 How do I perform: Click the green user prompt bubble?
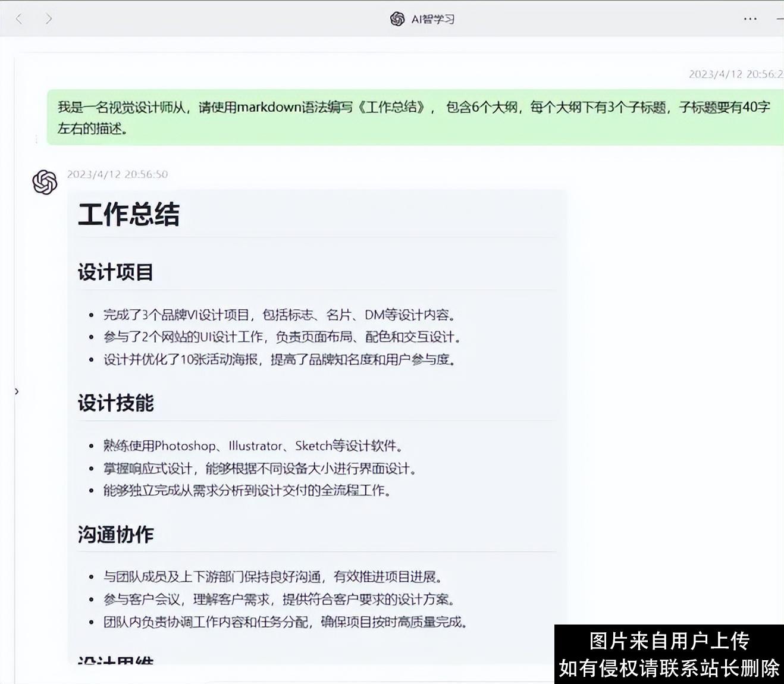pyautogui.click(x=410, y=117)
